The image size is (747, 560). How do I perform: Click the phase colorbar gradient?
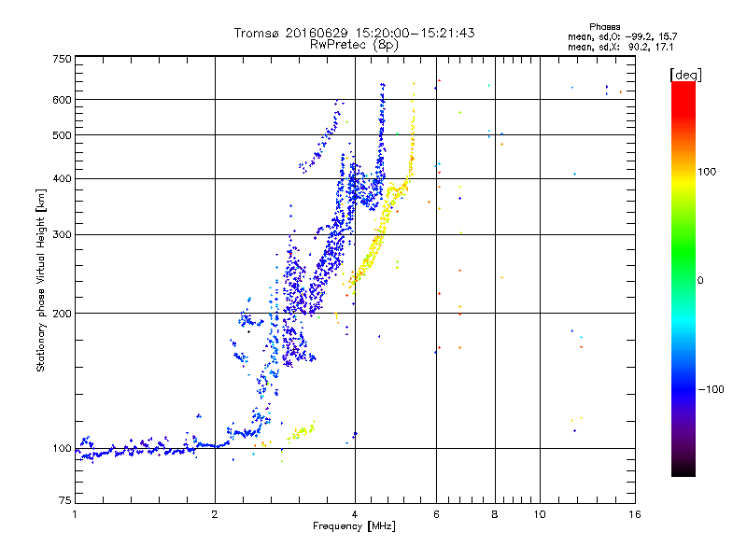click(x=684, y=278)
